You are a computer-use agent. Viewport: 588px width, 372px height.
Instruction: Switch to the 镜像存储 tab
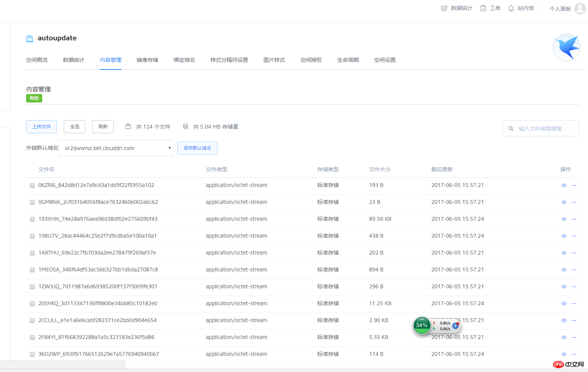pos(147,60)
